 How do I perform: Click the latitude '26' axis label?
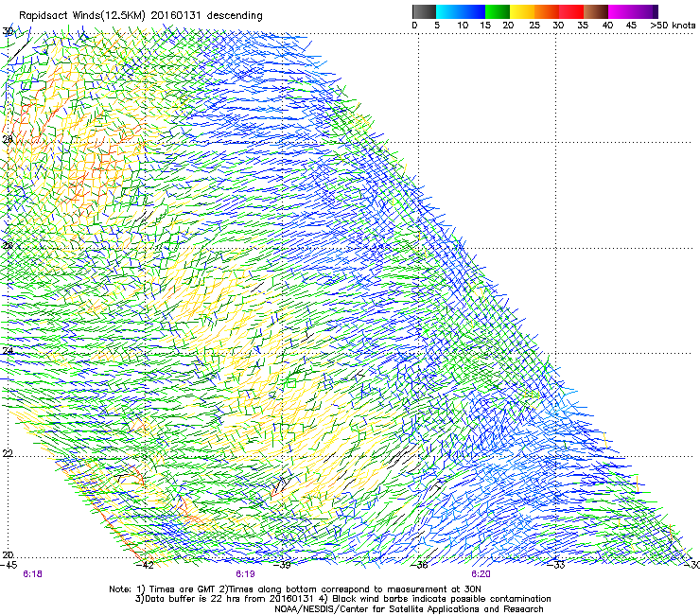[8, 245]
